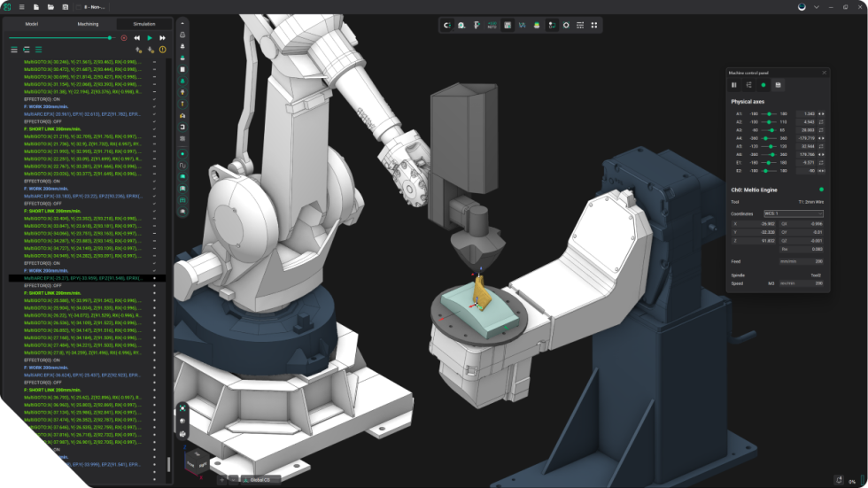Viewport: 868px width, 488px height.
Task: Toggle the green status dot button in control panel
Action: point(763,85)
